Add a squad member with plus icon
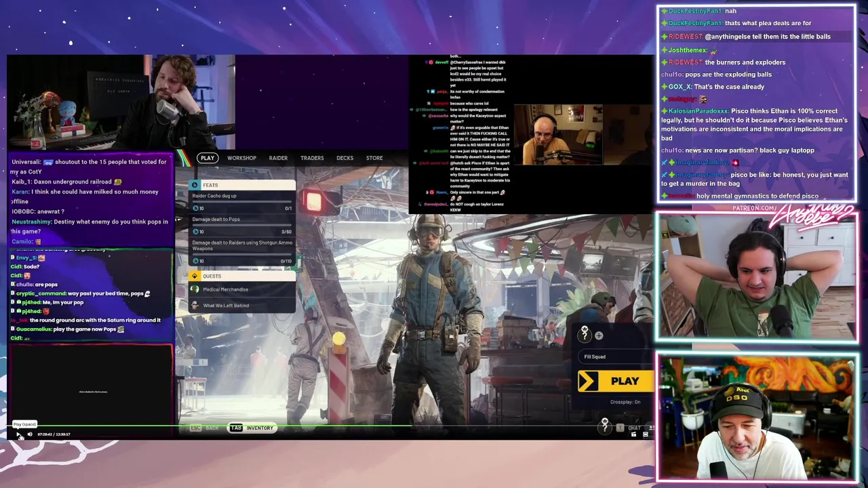868x488 pixels. point(599,335)
